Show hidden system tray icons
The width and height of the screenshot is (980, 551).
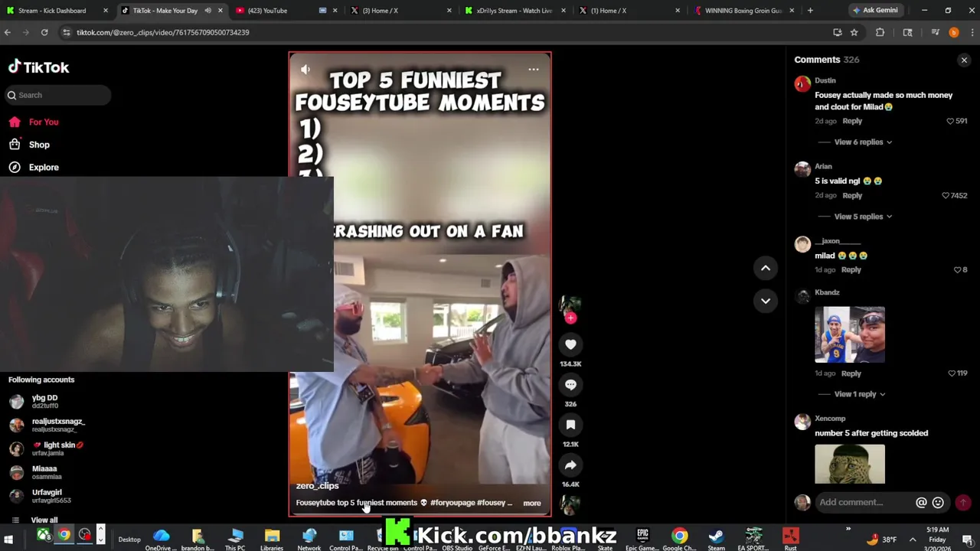pyautogui.click(x=913, y=540)
